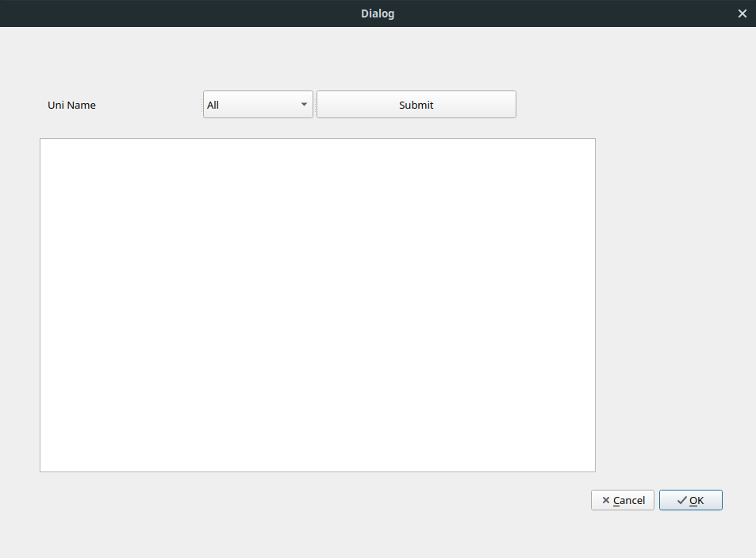Click the Dialog title text

(378, 13)
